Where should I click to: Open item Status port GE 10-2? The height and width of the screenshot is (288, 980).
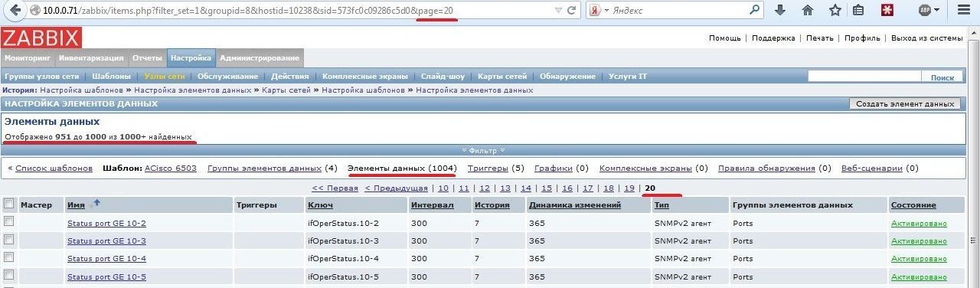tap(106, 223)
